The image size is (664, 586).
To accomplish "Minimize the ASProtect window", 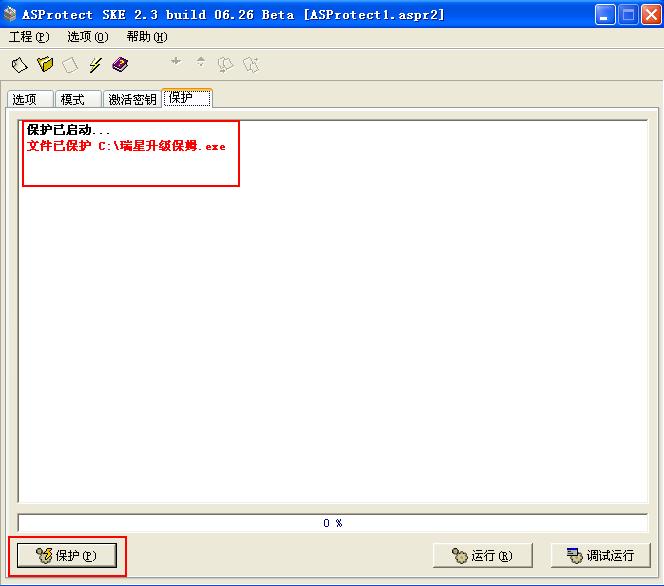I will [x=605, y=15].
